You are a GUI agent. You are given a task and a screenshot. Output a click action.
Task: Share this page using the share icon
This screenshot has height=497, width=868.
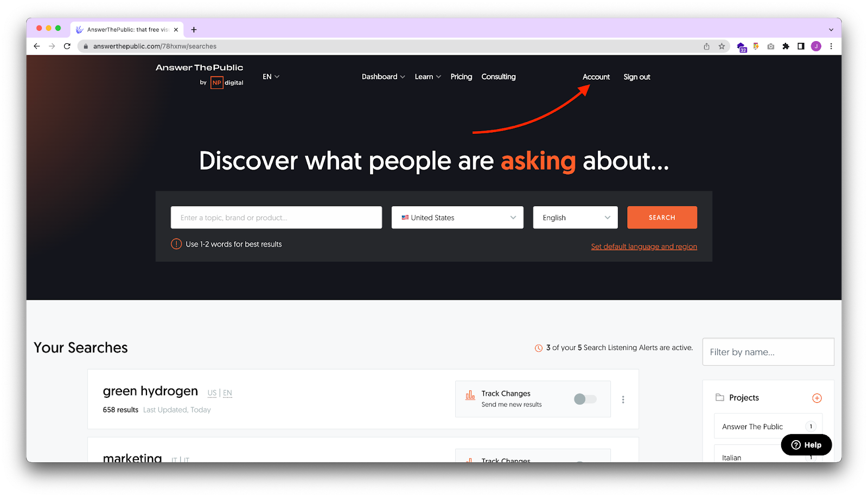(x=706, y=46)
